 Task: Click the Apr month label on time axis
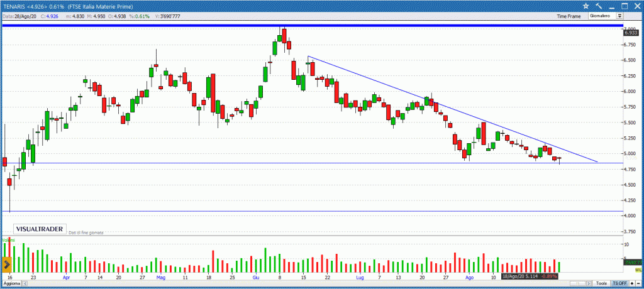point(67,278)
